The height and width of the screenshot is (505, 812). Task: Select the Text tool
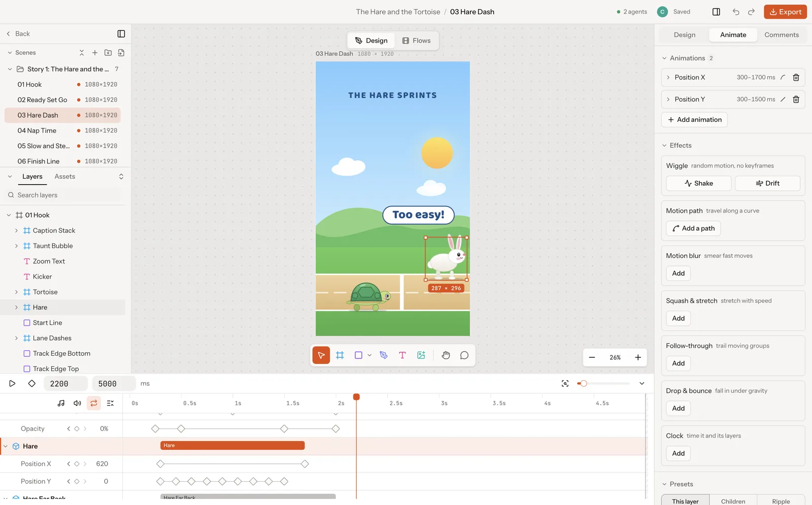(402, 355)
